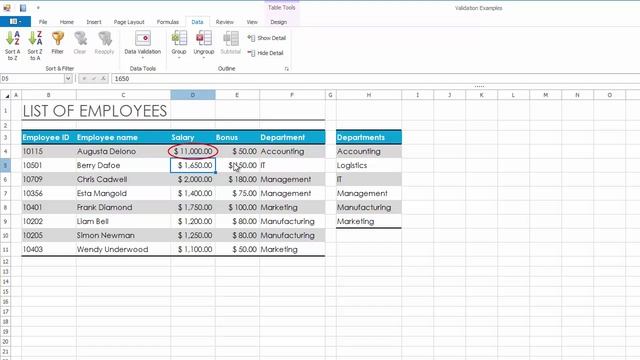Viewport: 640px width, 360px height.
Task: Click the Bonus header cell
Action: pos(237,138)
